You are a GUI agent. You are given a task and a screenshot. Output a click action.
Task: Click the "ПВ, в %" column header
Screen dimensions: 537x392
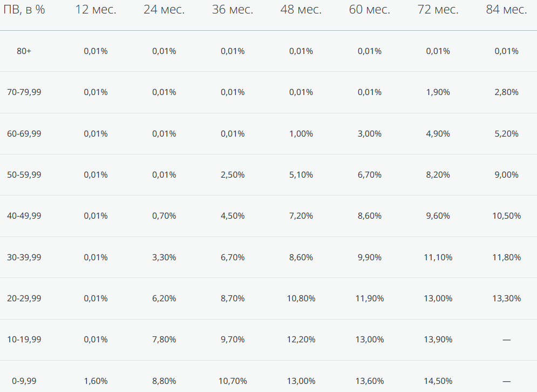point(24,10)
